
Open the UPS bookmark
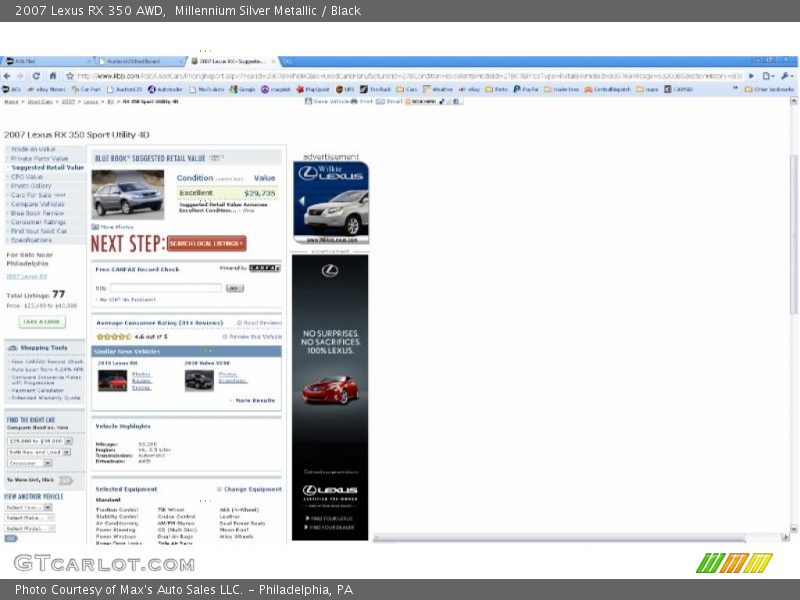(x=345, y=89)
